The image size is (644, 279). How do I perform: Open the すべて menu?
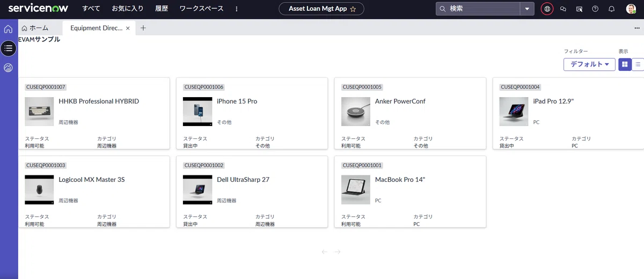pos(91,9)
